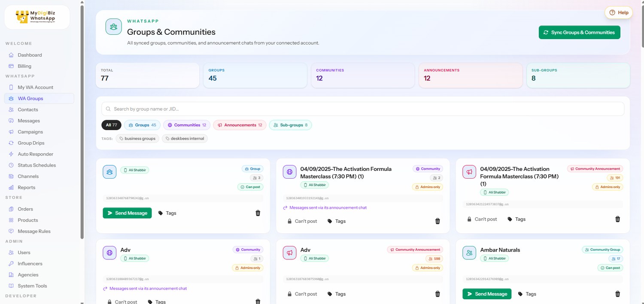The image size is (644, 304).
Task: Delete the unnamed group card via trash icon
Action: 258,213
